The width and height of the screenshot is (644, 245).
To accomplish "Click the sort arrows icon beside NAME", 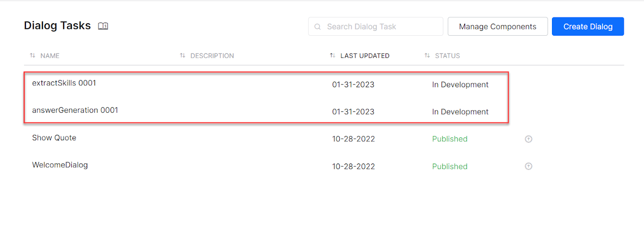I will click(x=32, y=55).
